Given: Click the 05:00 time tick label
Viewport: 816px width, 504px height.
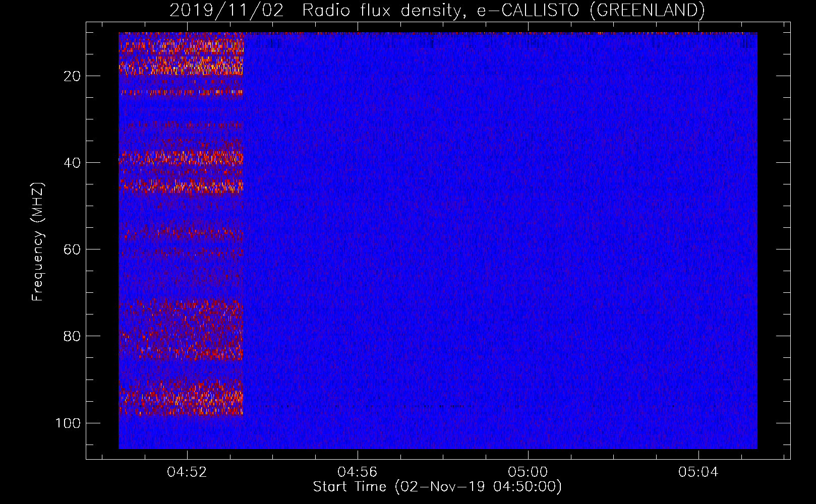Looking at the screenshot, I should [x=528, y=472].
